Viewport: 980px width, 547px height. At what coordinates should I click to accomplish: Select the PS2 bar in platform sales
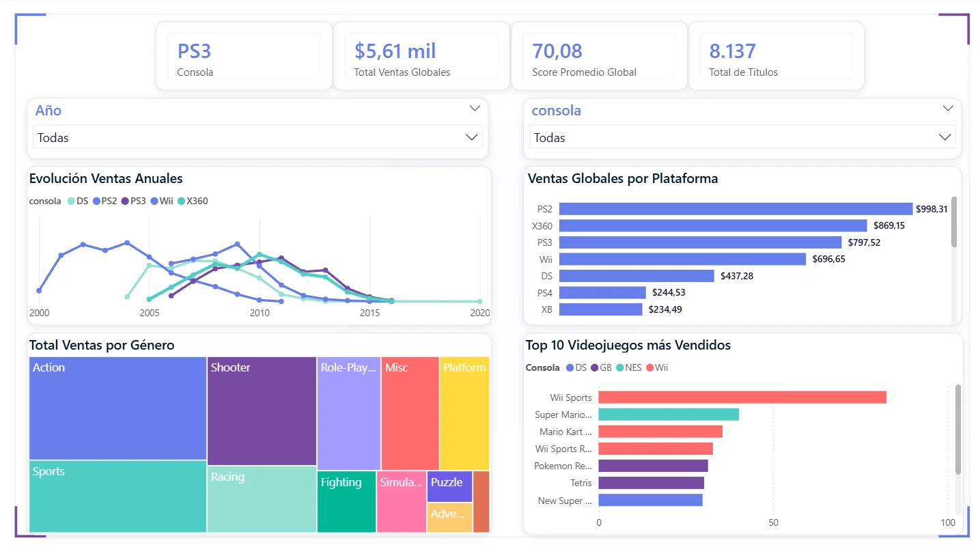pos(736,209)
